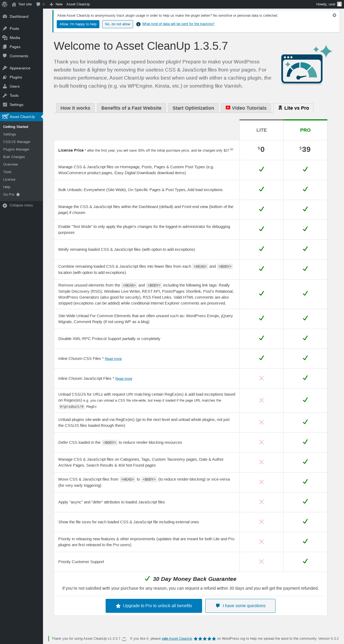
Task: Click the New plus item in admin bar
Action: [x=56, y=4]
